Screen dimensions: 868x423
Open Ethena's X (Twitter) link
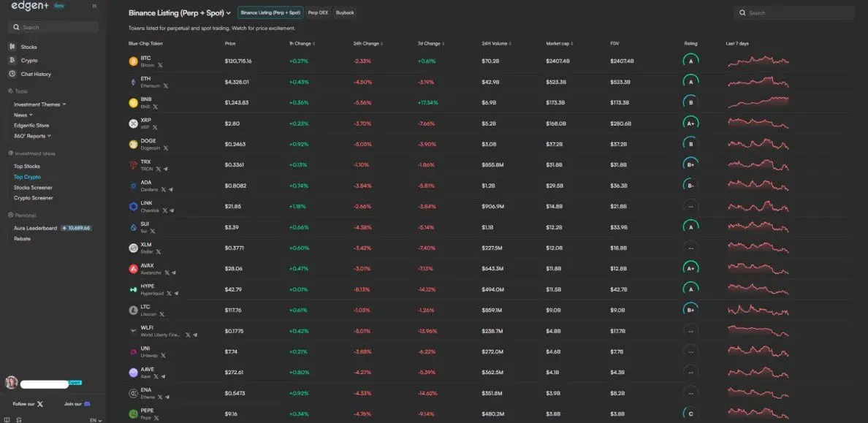(160, 397)
